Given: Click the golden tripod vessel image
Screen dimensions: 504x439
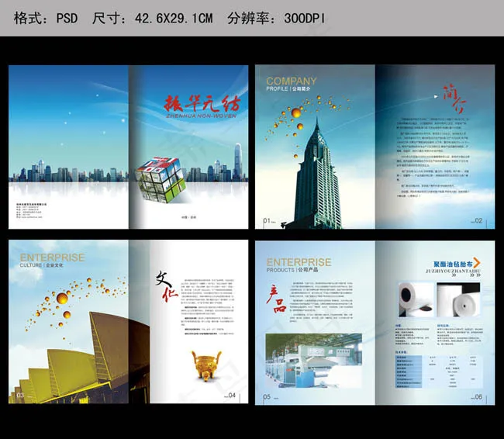Looking at the screenshot, I should point(207,366).
